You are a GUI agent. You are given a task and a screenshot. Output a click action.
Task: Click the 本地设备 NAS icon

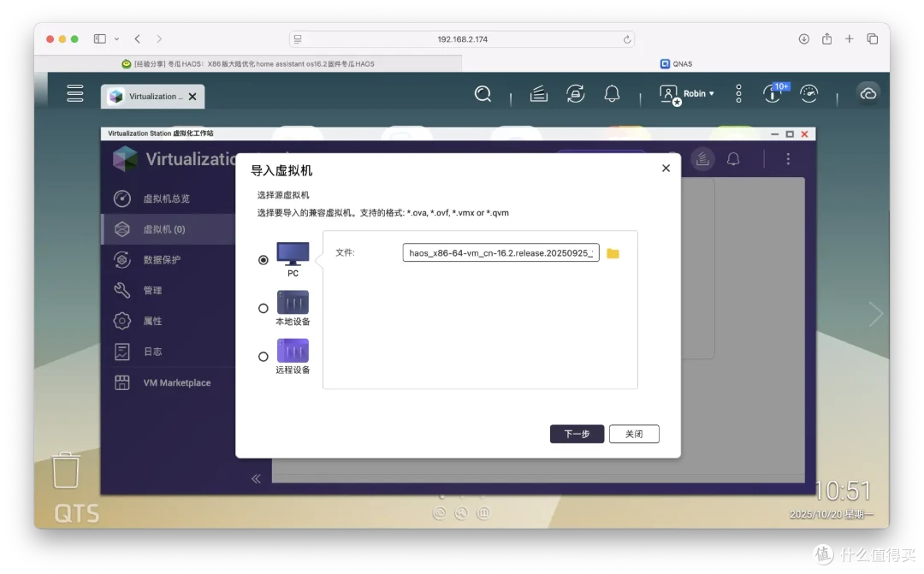point(293,302)
